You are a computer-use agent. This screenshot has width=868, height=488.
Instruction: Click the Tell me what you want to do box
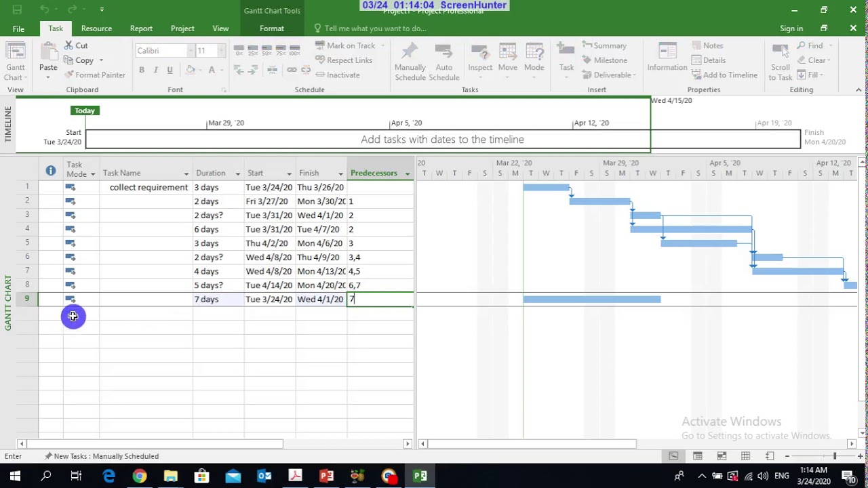(370, 28)
